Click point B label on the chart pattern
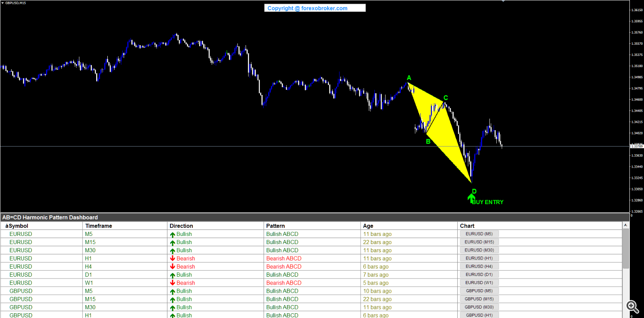The width and height of the screenshot is (644, 318). [x=428, y=141]
